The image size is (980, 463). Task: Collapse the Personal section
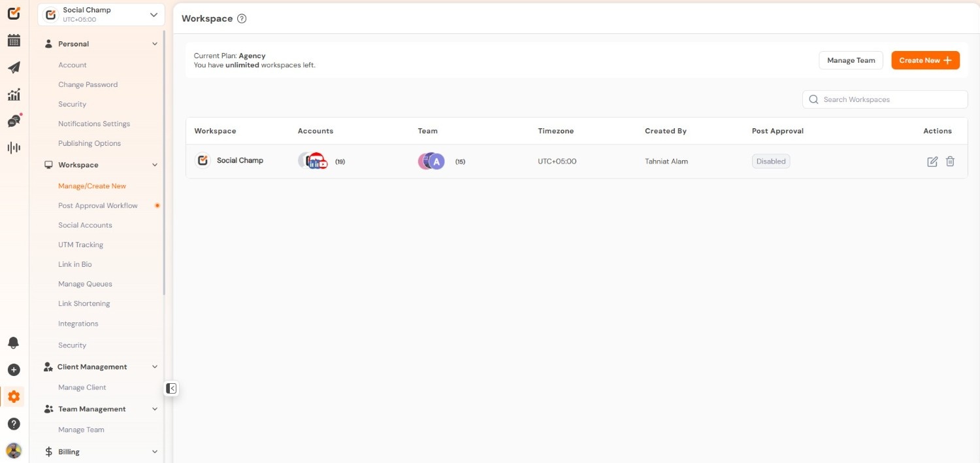pos(155,44)
